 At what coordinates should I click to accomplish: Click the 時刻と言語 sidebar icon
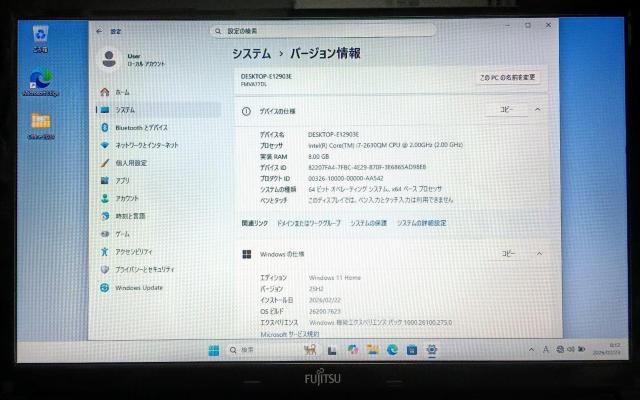[x=105, y=216]
